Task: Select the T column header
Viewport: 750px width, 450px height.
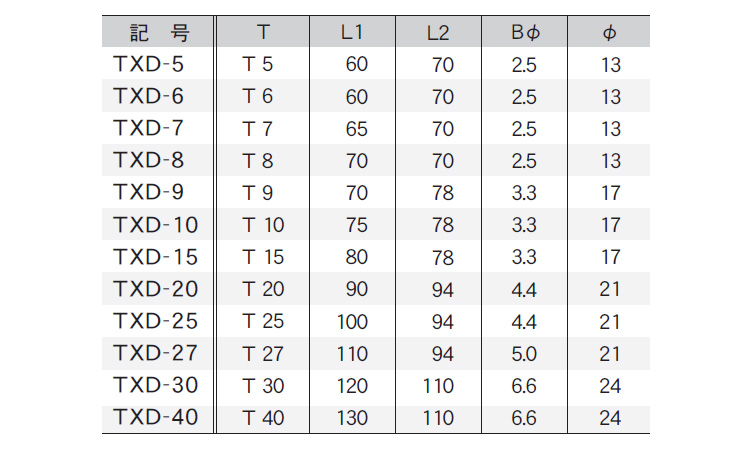Action: [263, 32]
